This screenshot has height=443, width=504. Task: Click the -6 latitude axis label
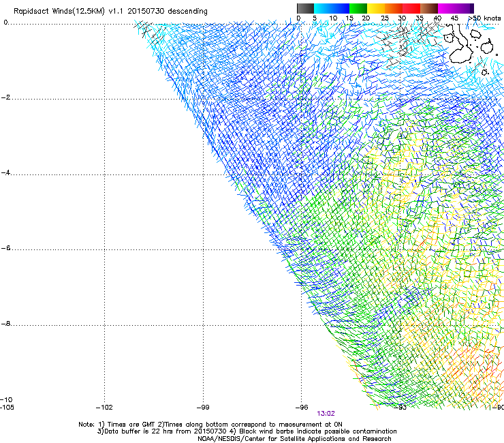tap(6, 248)
